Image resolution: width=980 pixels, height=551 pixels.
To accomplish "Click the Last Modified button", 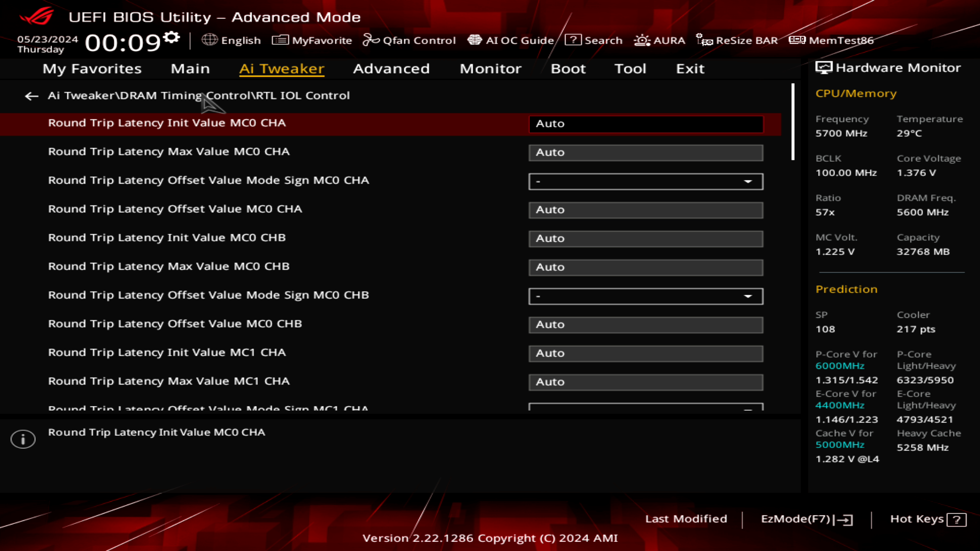I will coord(687,519).
